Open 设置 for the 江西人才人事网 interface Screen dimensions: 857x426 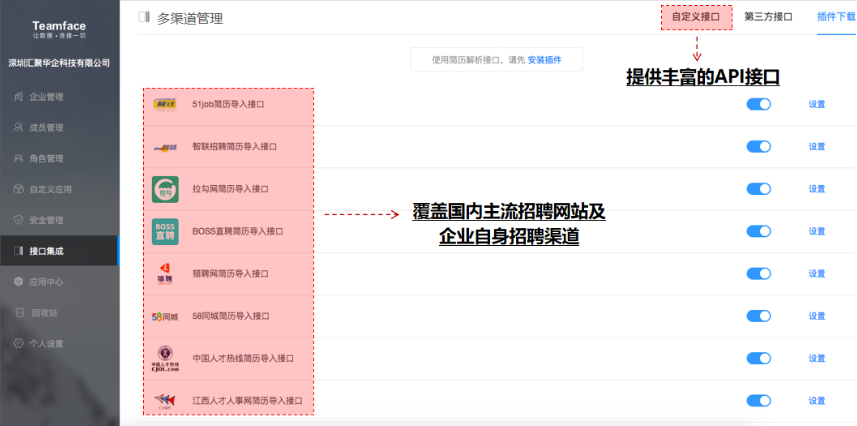point(817,401)
